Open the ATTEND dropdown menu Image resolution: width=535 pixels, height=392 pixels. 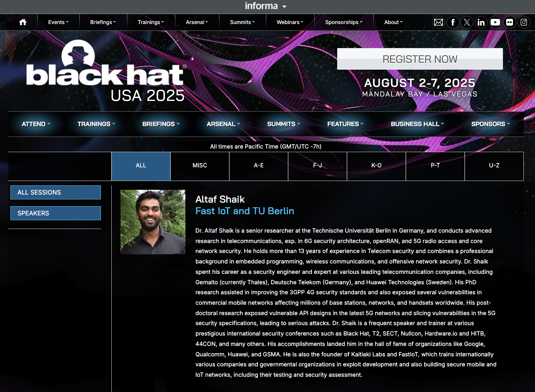pyautogui.click(x=36, y=124)
